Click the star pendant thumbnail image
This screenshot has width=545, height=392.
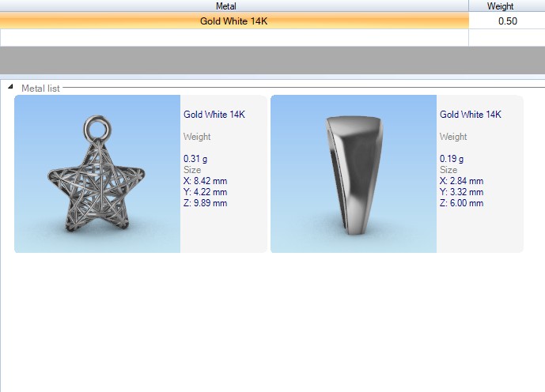point(97,174)
